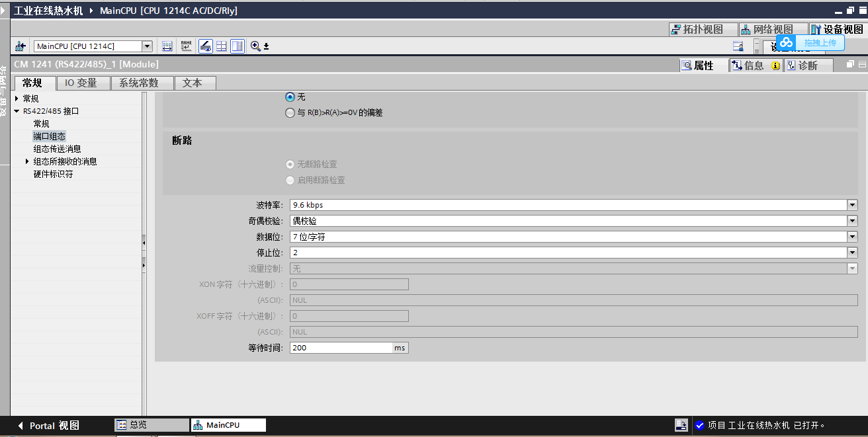
Task: Click the zoom magnifier toolbar icon
Action: pos(255,46)
